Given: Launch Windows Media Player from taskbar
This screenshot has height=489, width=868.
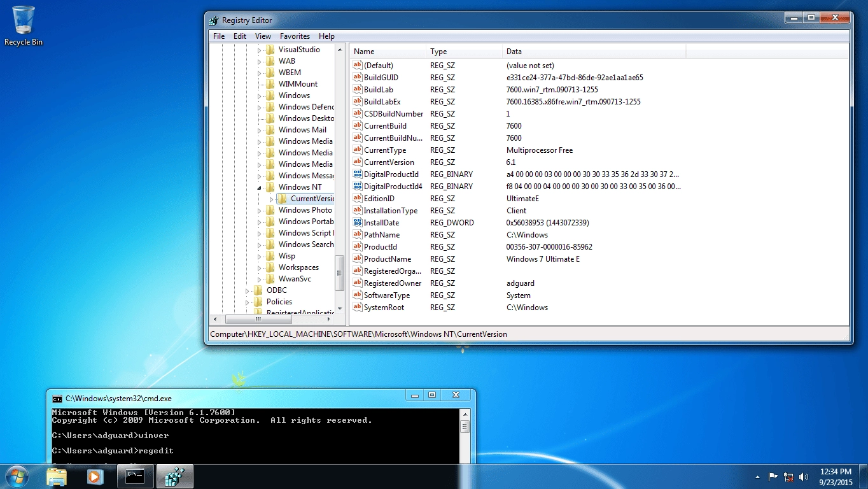Looking at the screenshot, I should 95,476.
